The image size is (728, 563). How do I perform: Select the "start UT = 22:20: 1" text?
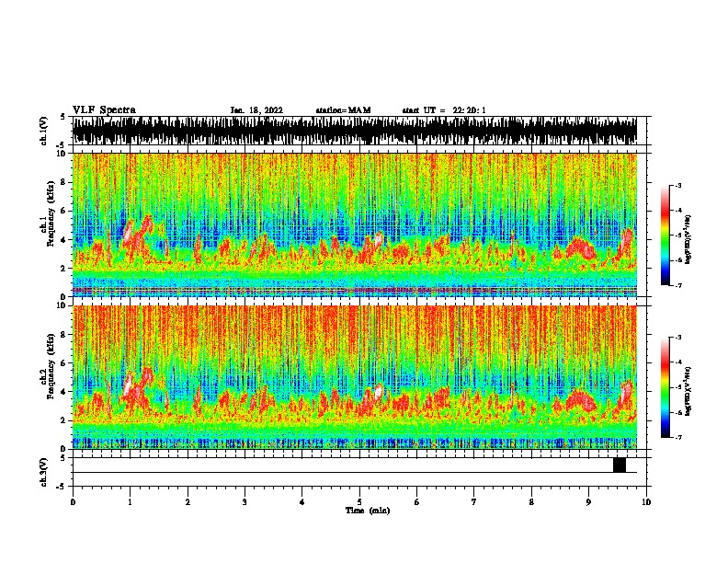(x=444, y=110)
